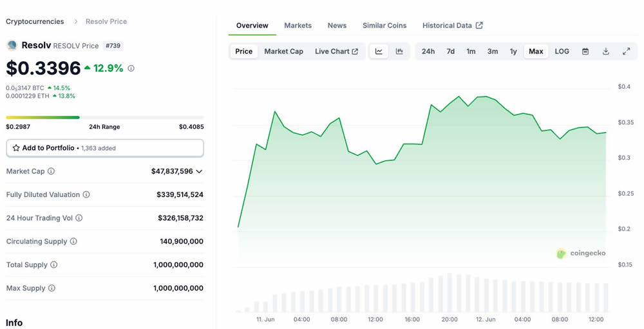Select the 24h time range
Screen dimensions: 644x329
click(x=428, y=52)
